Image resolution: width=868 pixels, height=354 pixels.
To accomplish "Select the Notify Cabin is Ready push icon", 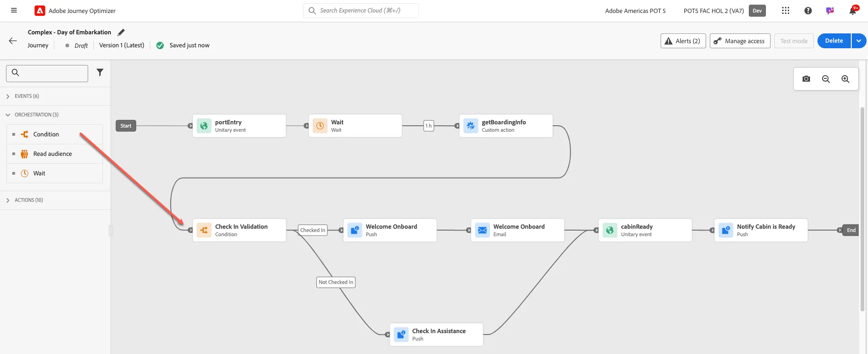I will coord(726,230).
